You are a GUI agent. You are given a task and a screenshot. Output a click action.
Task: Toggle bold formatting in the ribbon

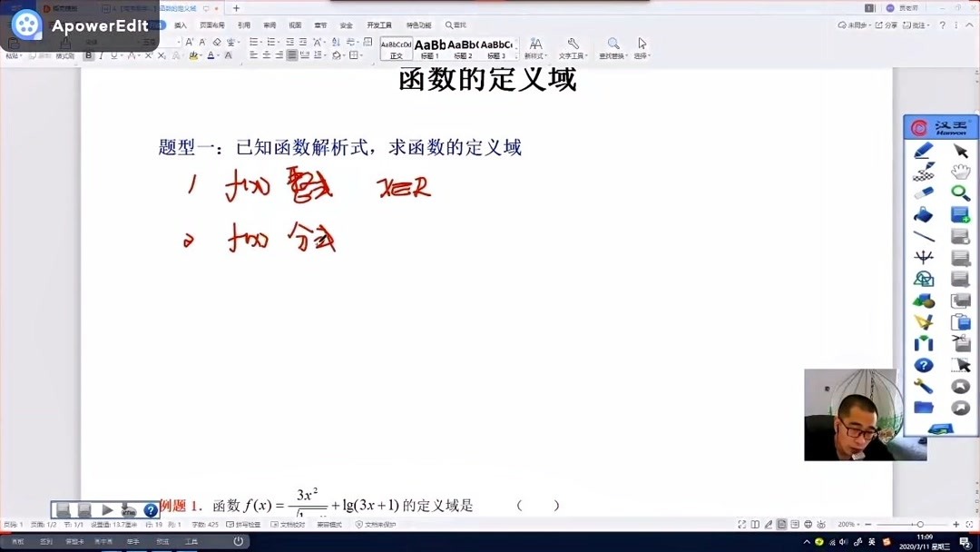point(88,54)
